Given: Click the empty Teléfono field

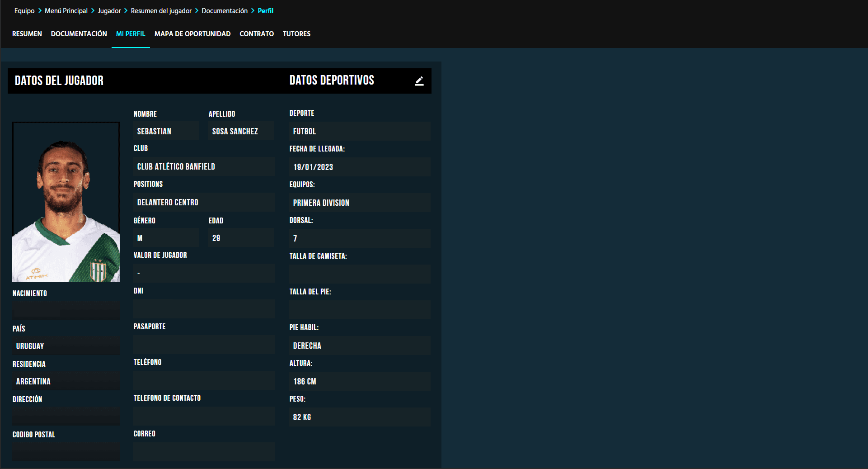Looking at the screenshot, I should point(204,380).
